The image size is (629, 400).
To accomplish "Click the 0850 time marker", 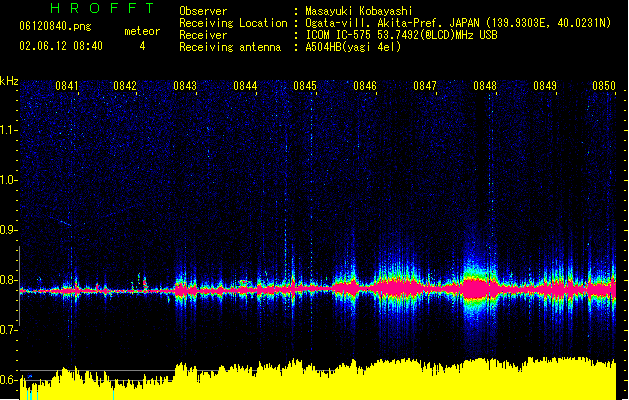I will click(x=604, y=86).
